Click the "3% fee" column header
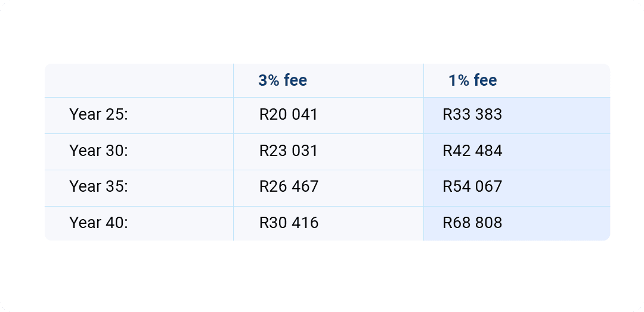644x312 pixels. click(283, 80)
